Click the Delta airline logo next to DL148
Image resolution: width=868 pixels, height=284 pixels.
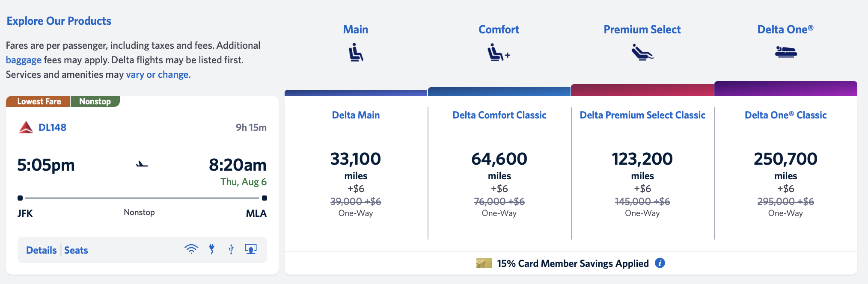pos(26,127)
